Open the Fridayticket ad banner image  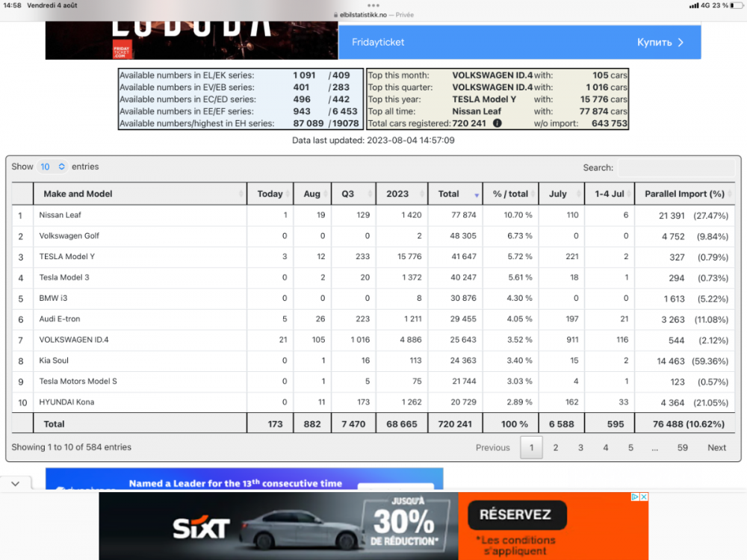pyautogui.click(x=191, y=40)
